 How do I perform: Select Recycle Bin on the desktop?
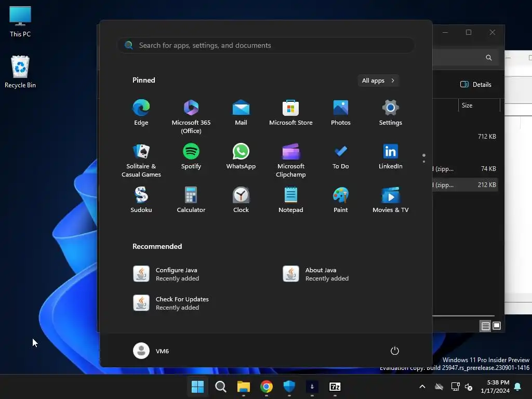click(x=20, y=72)
